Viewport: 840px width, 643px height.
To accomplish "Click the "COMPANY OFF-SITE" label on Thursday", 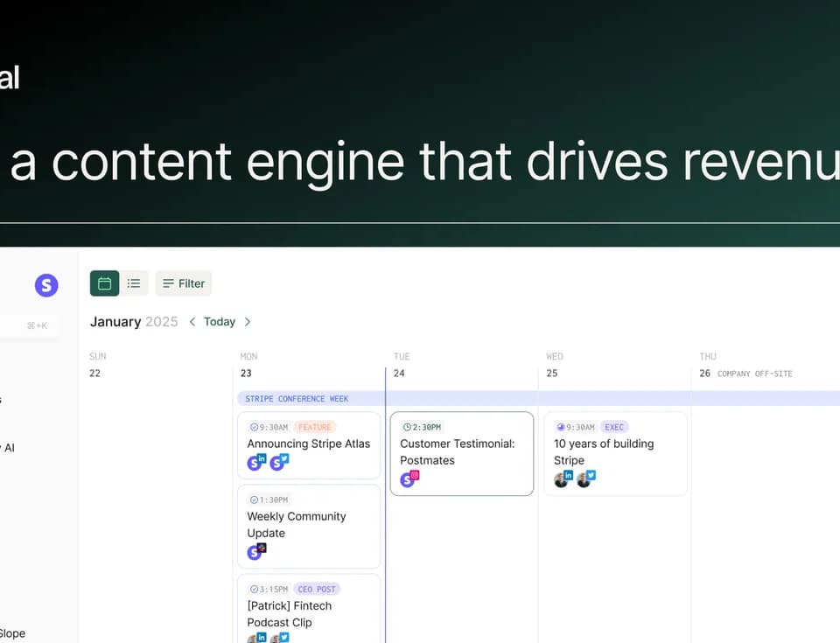I will tap(755, 374).
